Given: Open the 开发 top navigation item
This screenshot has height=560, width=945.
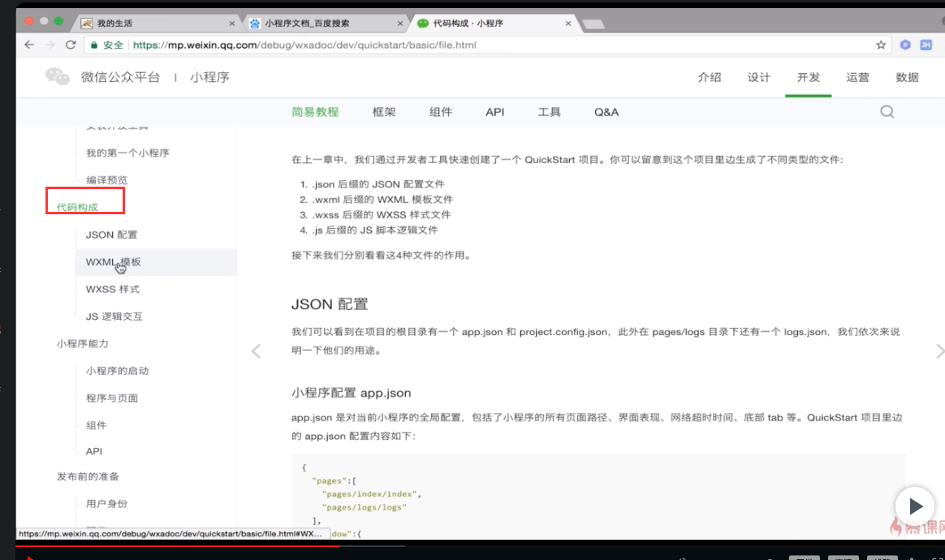Looking at the screenshot, I should 808,77.
